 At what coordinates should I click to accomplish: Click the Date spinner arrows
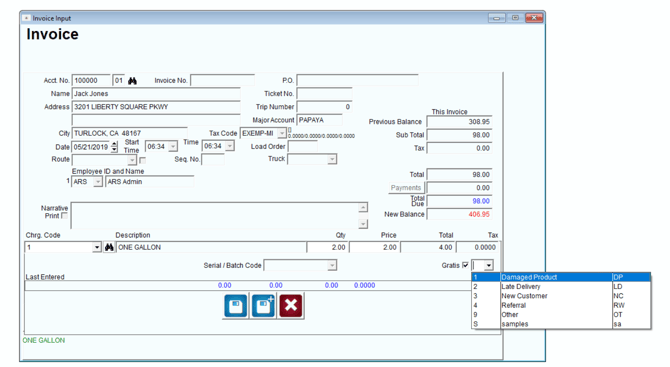coord(114,147)
